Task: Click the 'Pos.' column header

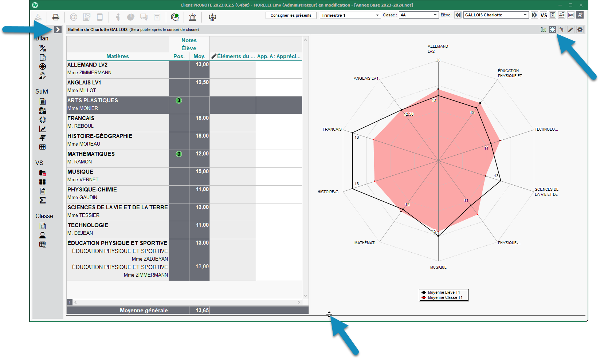Action: (179, 56)
